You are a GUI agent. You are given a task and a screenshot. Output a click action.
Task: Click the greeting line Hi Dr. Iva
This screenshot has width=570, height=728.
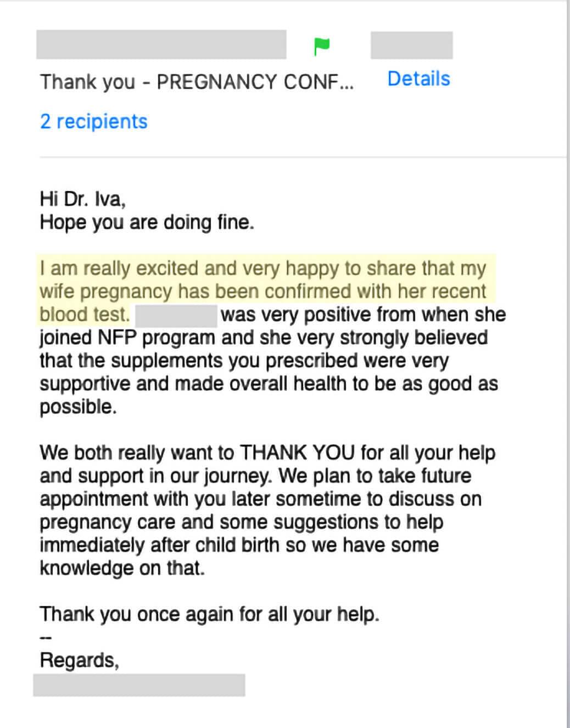(82, 199)
